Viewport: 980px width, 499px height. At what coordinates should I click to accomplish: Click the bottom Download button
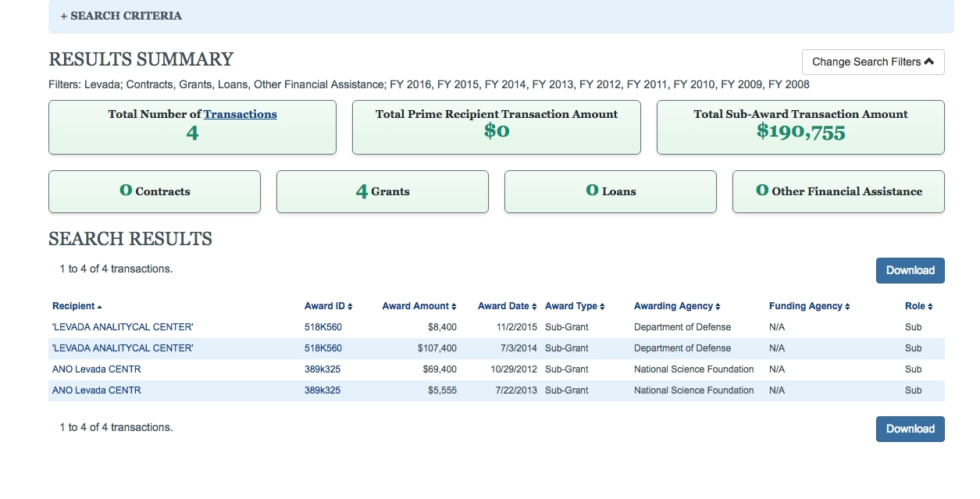tap(910, 429)
